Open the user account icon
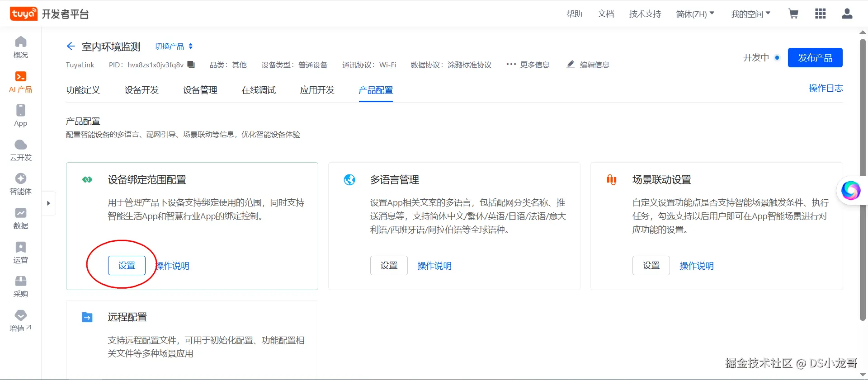This screenshot has height=380, width=868. click(847, 14)
